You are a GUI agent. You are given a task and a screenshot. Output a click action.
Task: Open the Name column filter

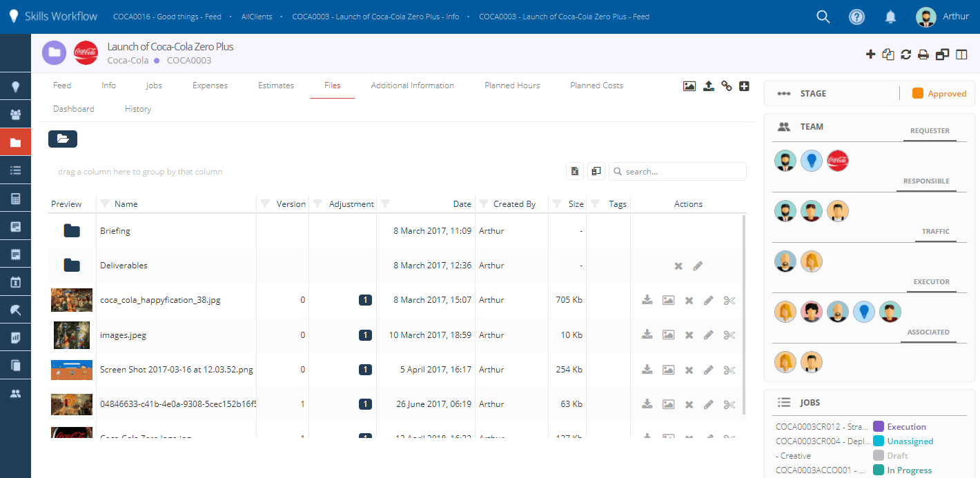point(105,204)
